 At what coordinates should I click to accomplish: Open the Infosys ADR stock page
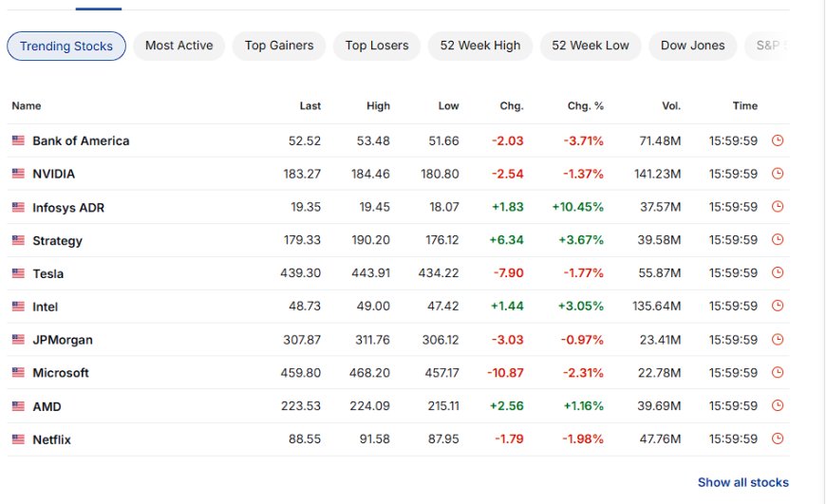[68, 208]
